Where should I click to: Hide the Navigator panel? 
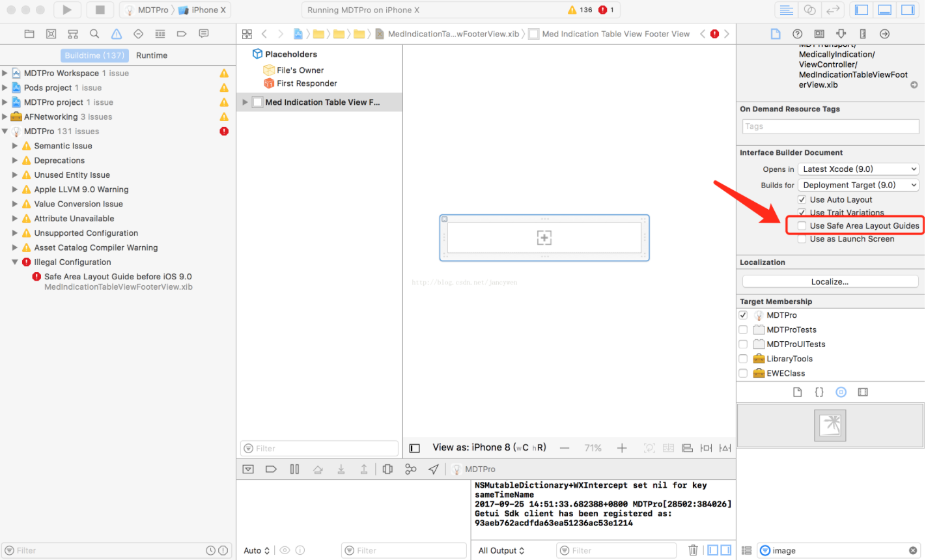(862, 10)
